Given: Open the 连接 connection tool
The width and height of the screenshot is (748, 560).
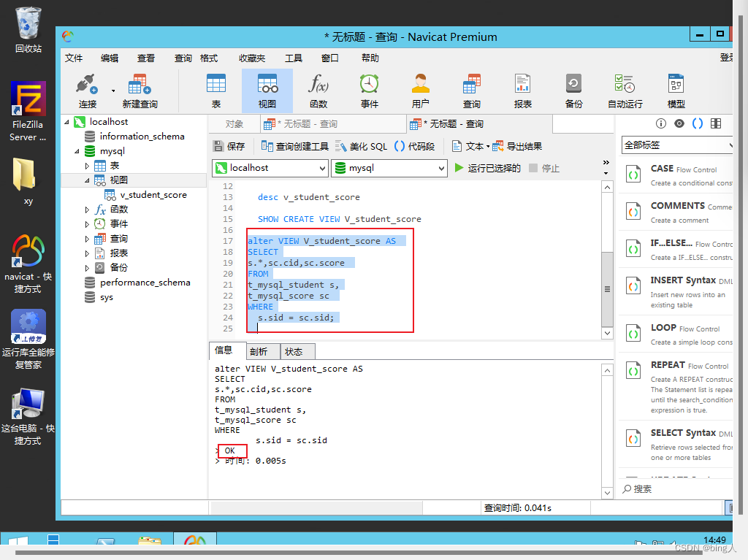Looking at the screenshot, I should (x=88, y=91).
